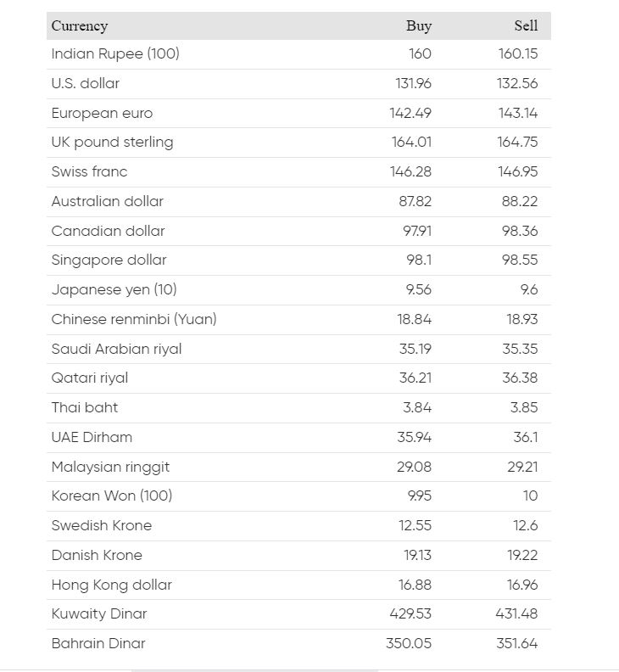Select the Indian Rupee (100) row label
The width and height of the screenshot is (619, 672).
115,53
